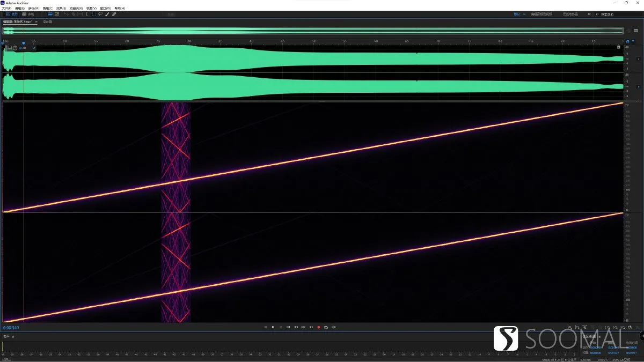Open the 窗口(W) menu
The image size is (644, 362).
pos(106,9)
